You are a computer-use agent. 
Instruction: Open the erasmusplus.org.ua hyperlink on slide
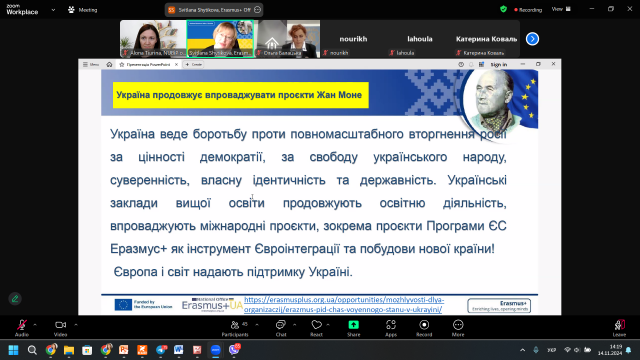pos(344,304)
